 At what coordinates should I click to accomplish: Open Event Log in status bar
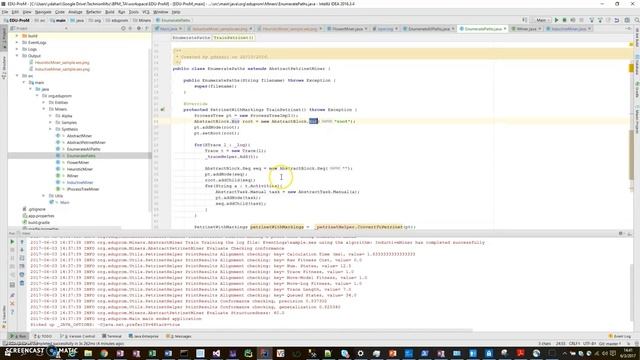point(620,336)
